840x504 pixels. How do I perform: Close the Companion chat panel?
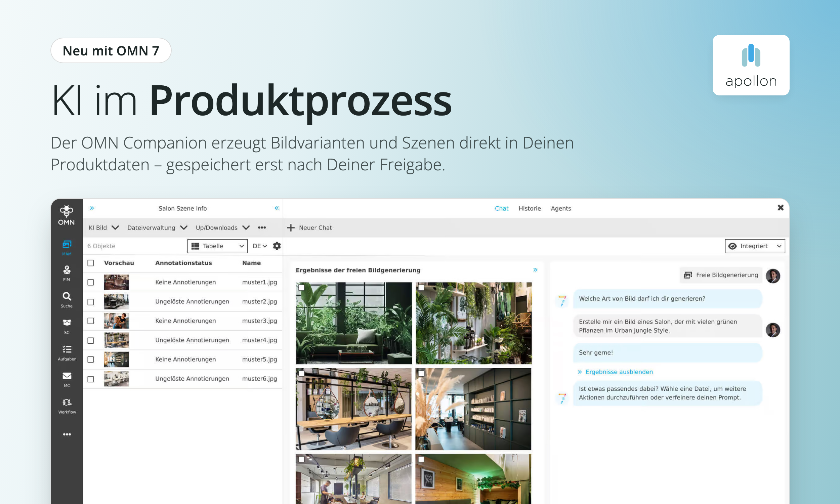(x=781, y=208)
